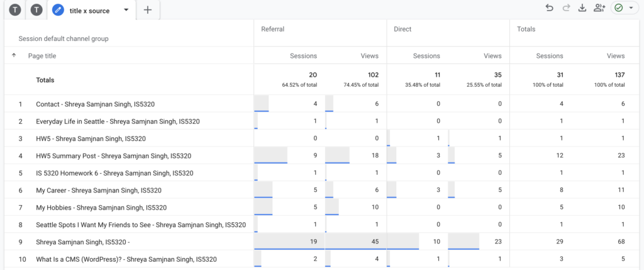Select the HW5 Summary Post row title

(x=113, y=155)
